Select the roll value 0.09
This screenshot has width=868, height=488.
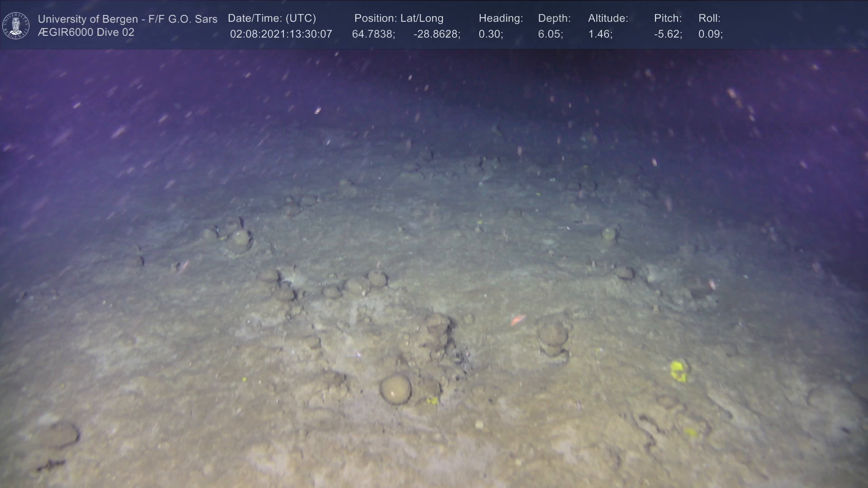(x=710, y=34)
